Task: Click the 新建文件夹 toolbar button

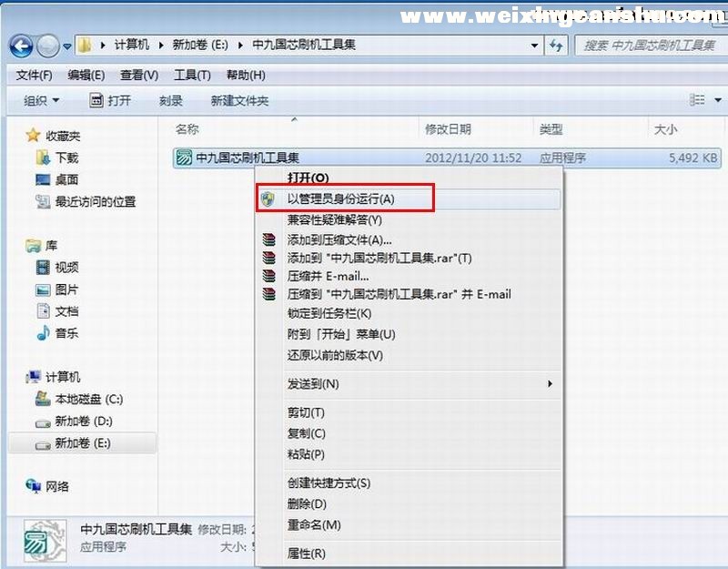Action: point(239,101)
